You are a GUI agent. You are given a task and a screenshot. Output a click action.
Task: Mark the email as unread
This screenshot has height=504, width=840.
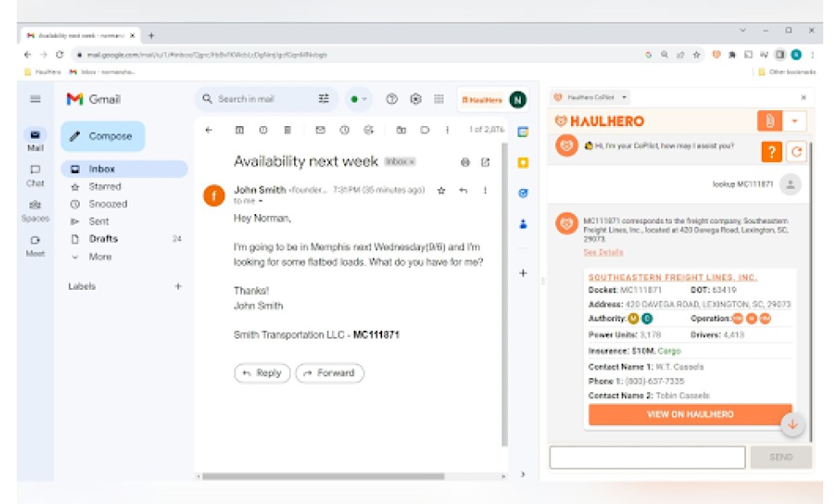point(320,129)
